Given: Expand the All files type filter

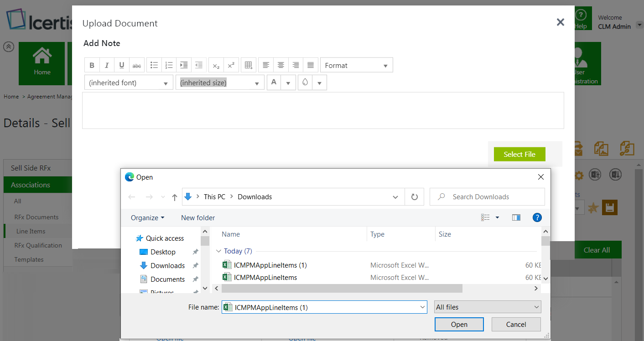Looking at the screenshot, I should [487, 307].
